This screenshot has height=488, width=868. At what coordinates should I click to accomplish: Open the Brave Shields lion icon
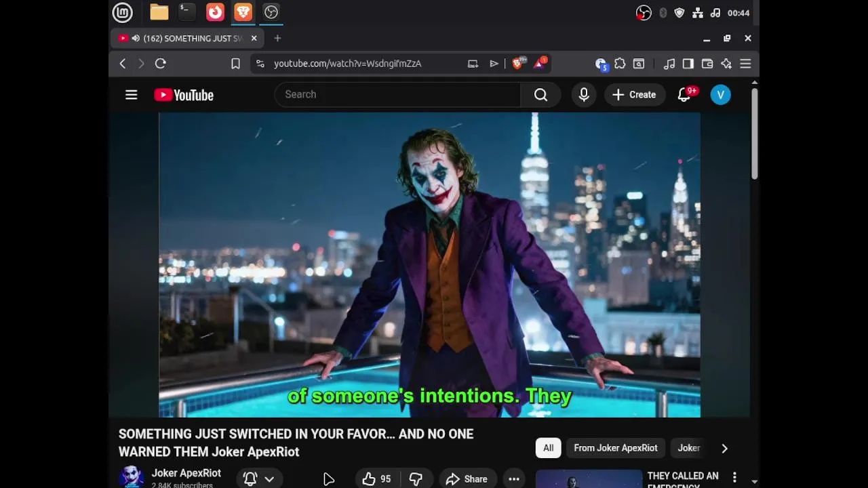click(518, 63)
